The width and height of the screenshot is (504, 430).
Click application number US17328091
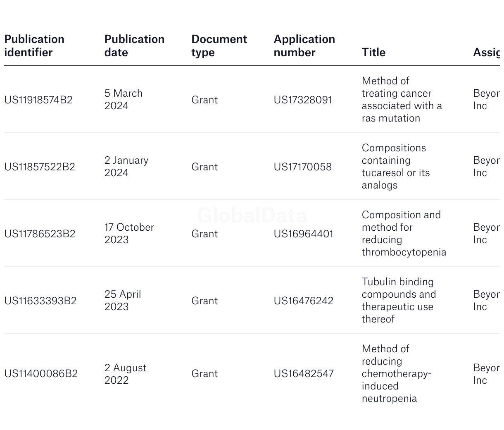tap(303, 100)
